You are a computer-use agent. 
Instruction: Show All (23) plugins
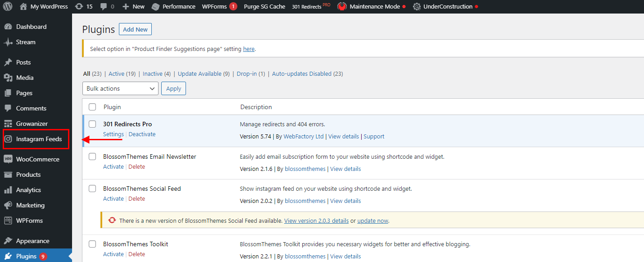coord(92,74)
